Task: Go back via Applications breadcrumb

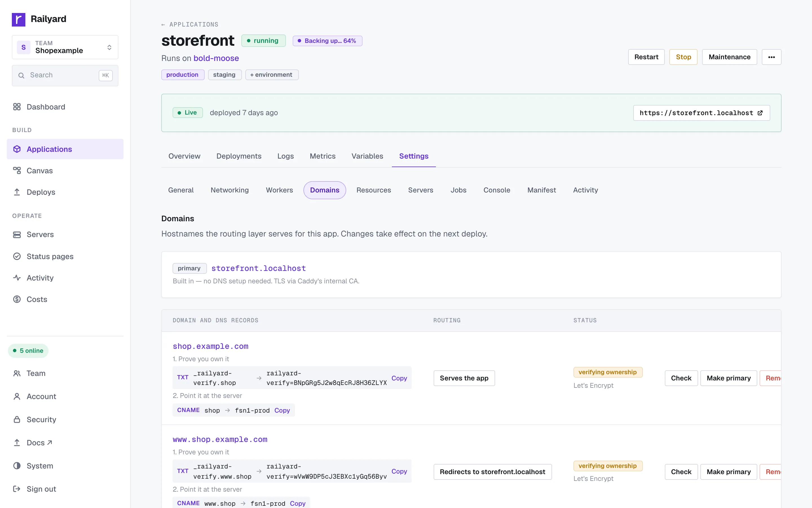Action: tap(190, 25)
